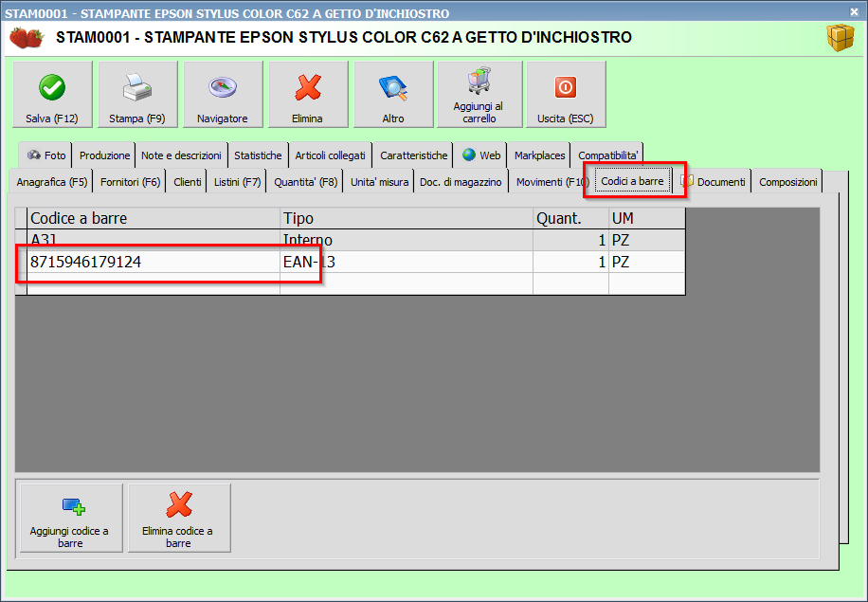The image size is (868, 602).
Task: Open the Documenti tab
Action: click(713, 182)
